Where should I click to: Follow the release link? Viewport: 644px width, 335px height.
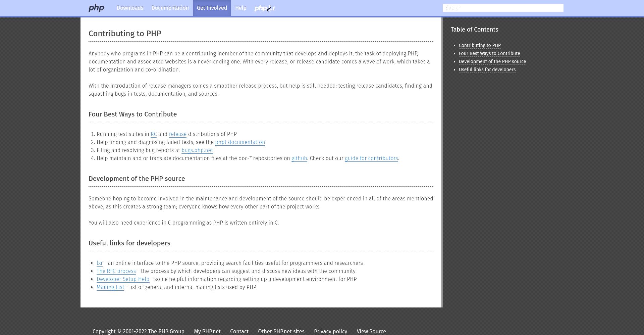(178, 134)
